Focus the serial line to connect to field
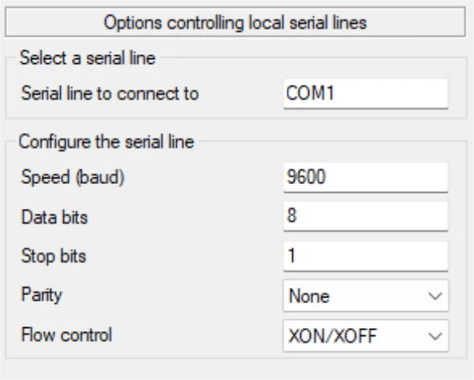Image resolution: width=474 pixels, height=380 pixels. point(366,93)
